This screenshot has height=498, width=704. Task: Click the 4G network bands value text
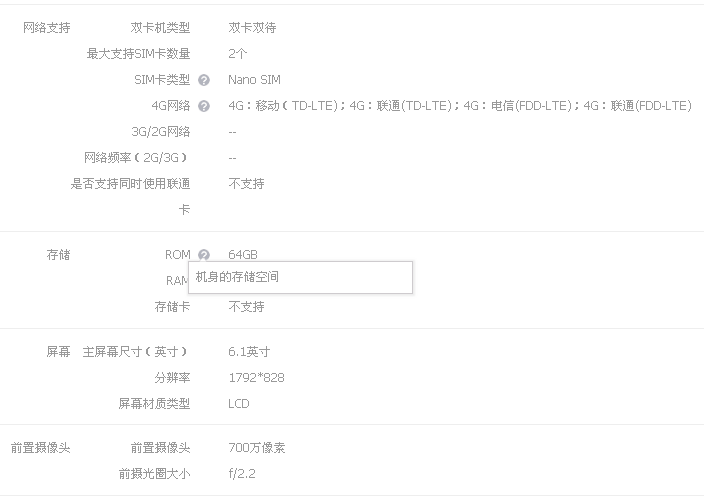tap(459, 106)
